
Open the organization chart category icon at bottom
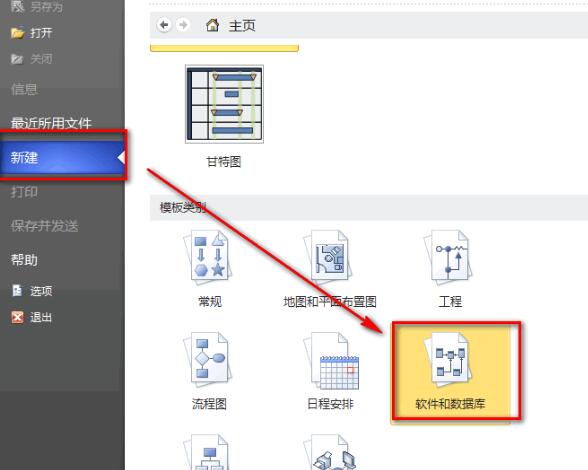click(x=207, y=452)
